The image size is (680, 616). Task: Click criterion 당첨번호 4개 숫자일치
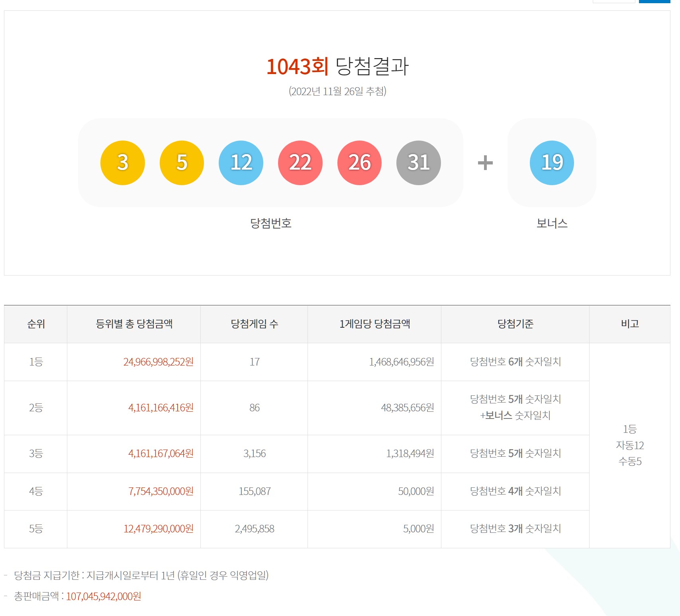515,491
